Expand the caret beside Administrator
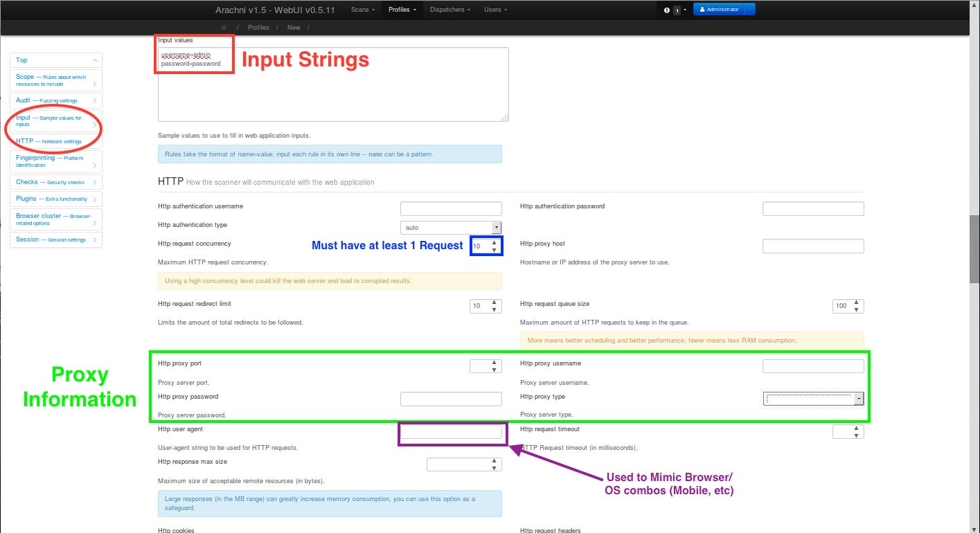The height and width of the screenshot is (533, 980). coord(751,10)
